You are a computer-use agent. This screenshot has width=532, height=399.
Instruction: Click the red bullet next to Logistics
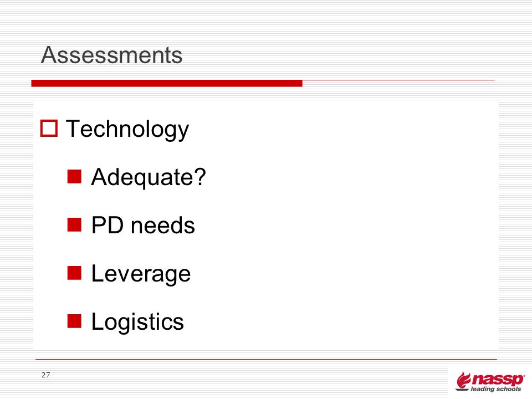74,321
